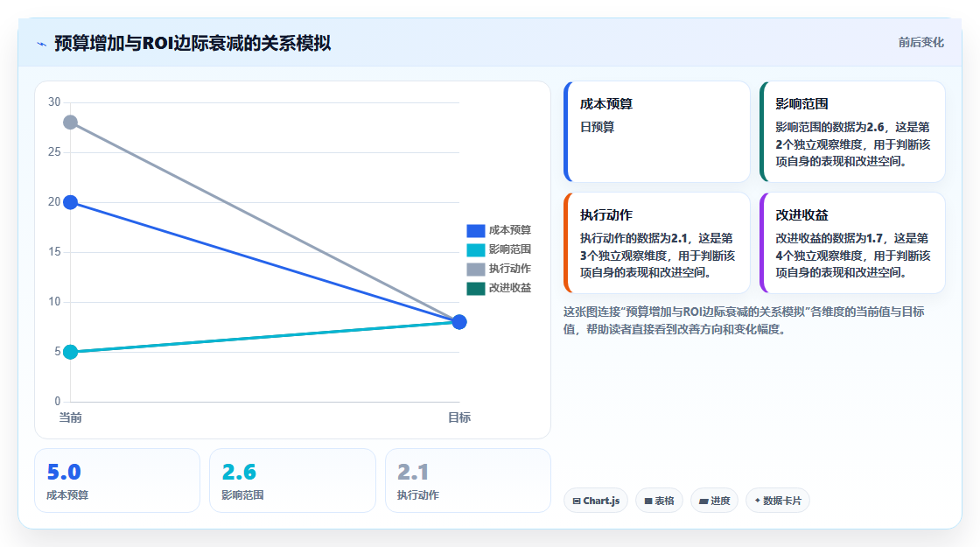
Task: Click the y-axis value 0
Action: 58,402
